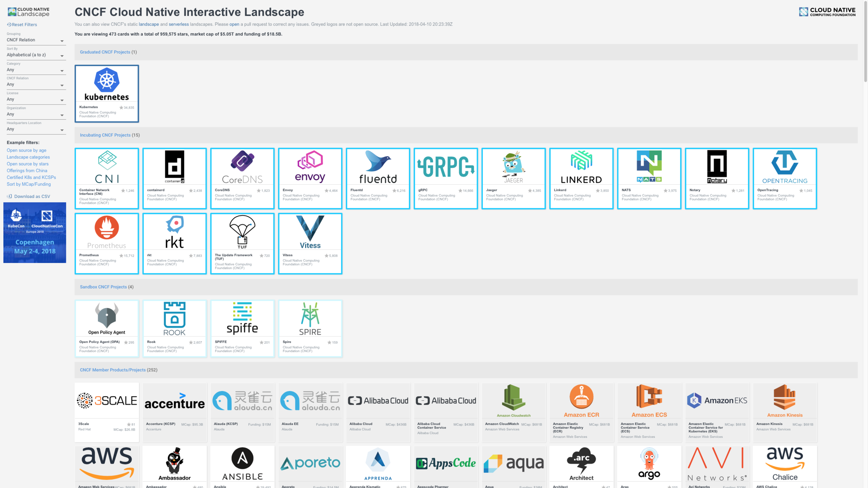Select the Jaeger mascot logo card
The width and height of the screenshot is (868, 488).
(513, 167)
